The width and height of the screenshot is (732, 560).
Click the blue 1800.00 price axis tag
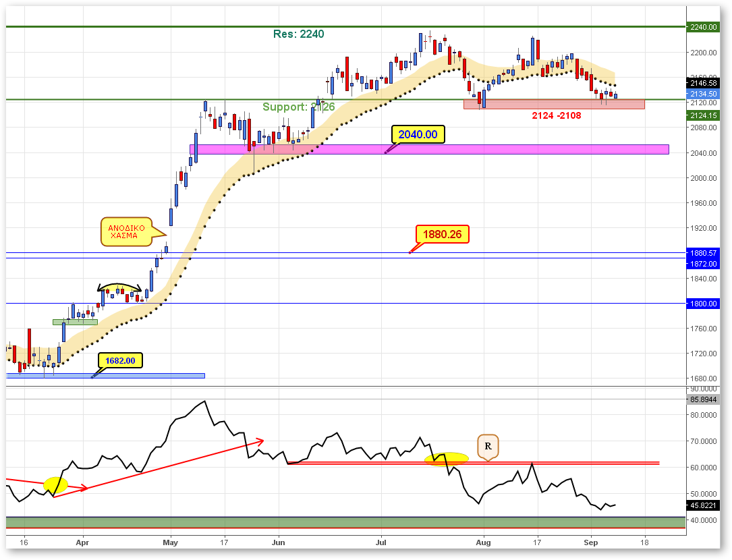coord(702,304)
